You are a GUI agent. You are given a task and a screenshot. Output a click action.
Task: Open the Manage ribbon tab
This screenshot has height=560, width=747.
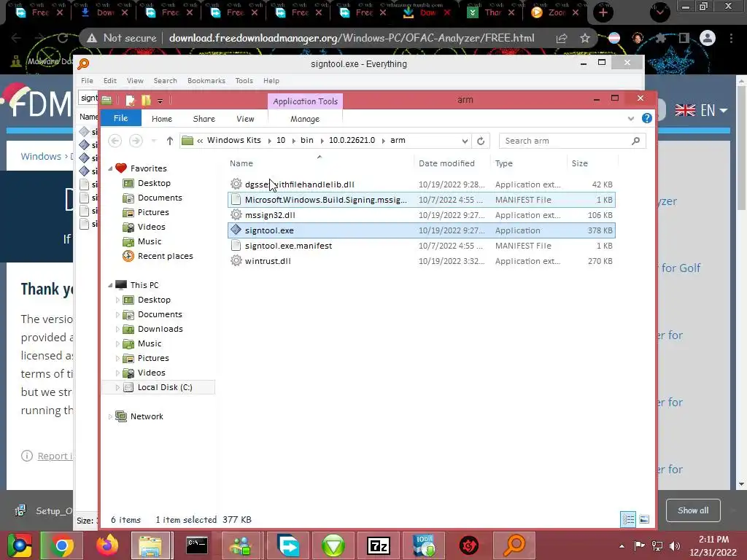coord(305,119)
